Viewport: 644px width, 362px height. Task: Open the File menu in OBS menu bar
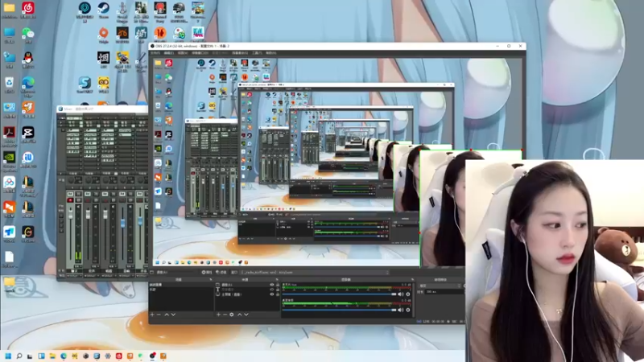pyautogui.click(x=155, y=53)
